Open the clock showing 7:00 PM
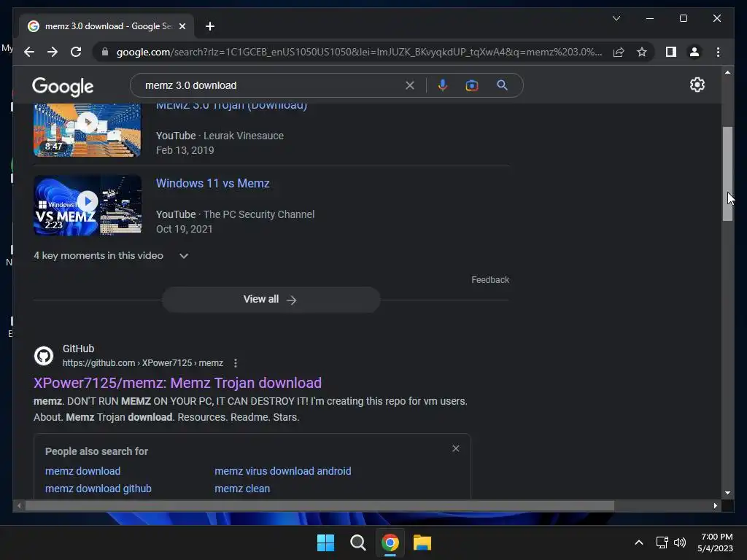Image resolution: width=747 pixels, height=560 pixels. pos(715,542)
